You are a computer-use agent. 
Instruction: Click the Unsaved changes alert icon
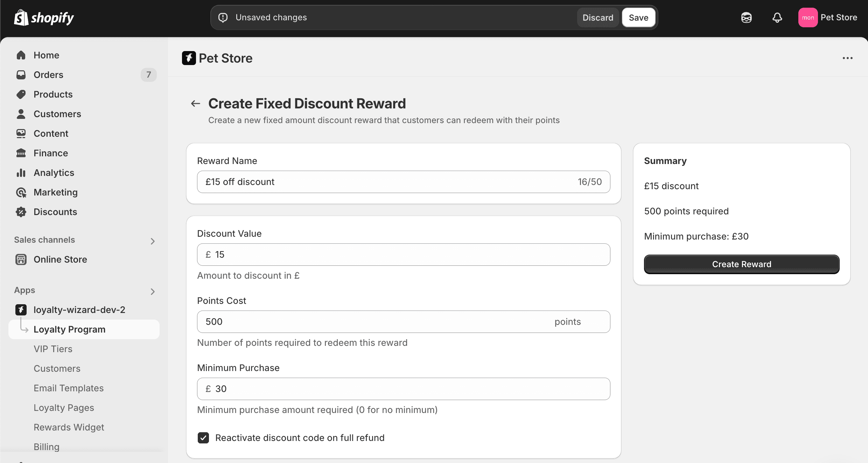click(223, 17)
